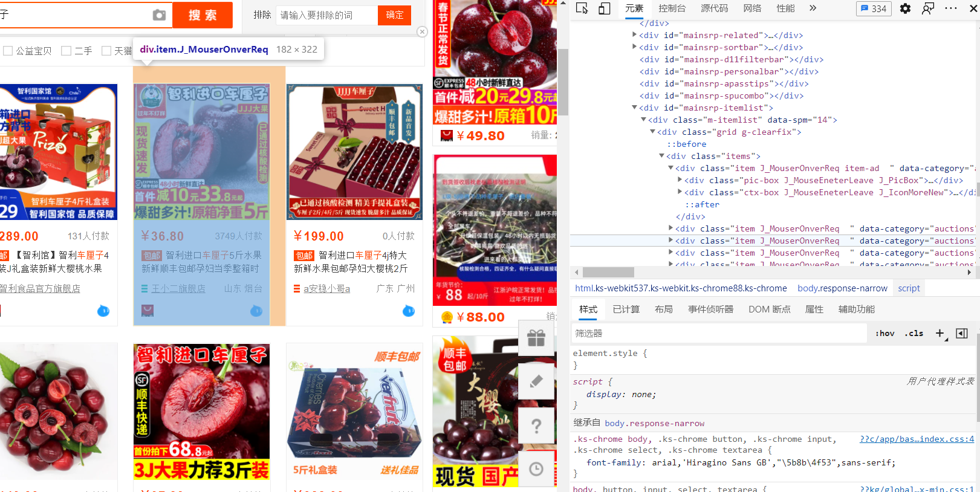The image size is (980, 492).
Task: Toggle the .cls class editor
Action: tap(913, 333)
